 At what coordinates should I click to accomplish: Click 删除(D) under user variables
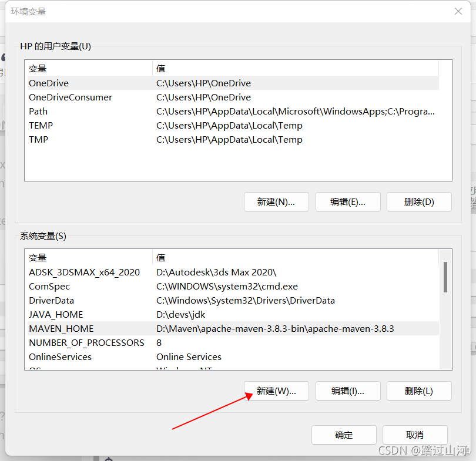tap(419, 201)
